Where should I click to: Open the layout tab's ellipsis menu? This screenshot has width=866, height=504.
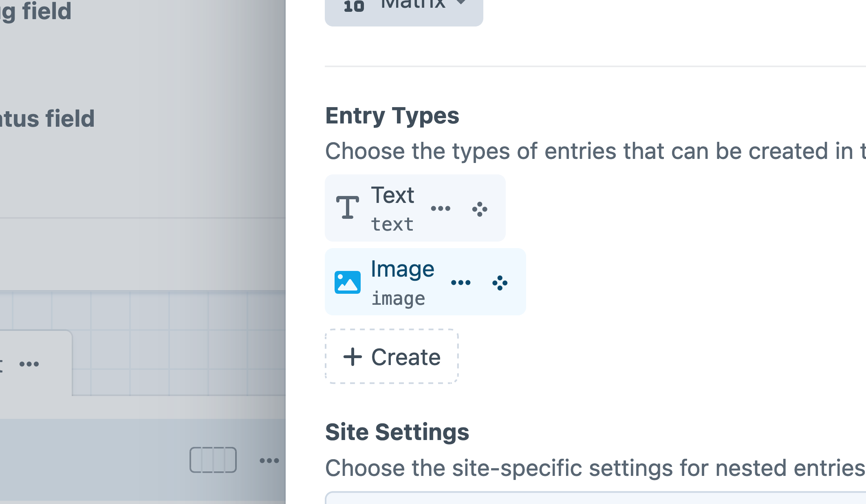(x=29, y=364)
